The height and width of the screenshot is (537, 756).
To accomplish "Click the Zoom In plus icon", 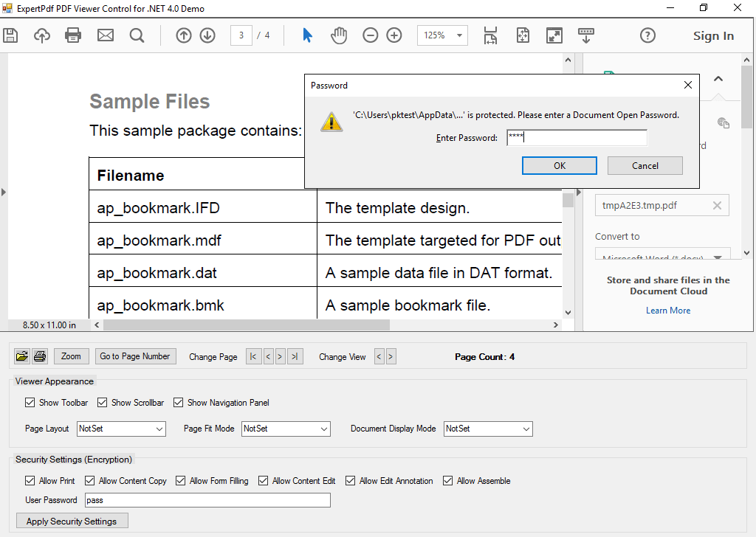I will 394,35.
